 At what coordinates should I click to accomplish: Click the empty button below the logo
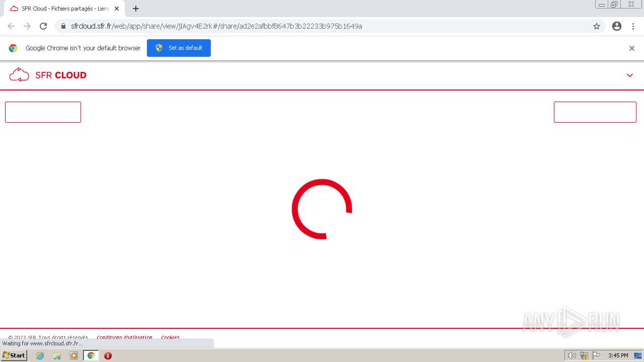43,112
